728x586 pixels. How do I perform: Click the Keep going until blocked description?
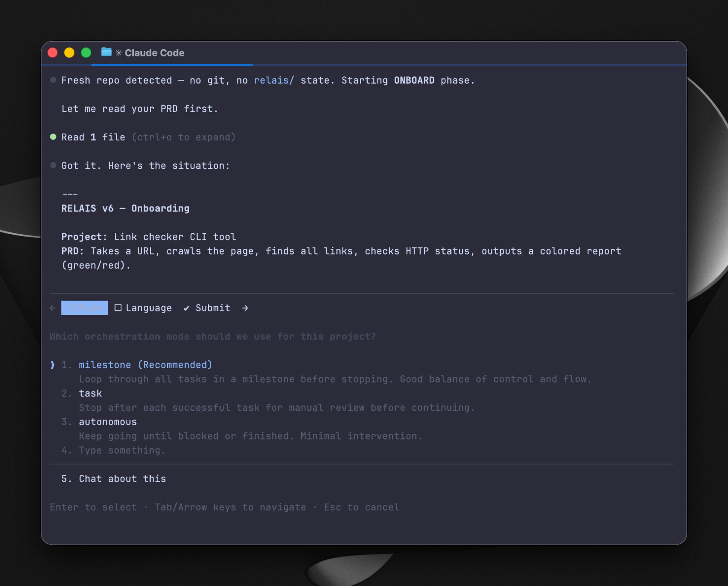251,436
